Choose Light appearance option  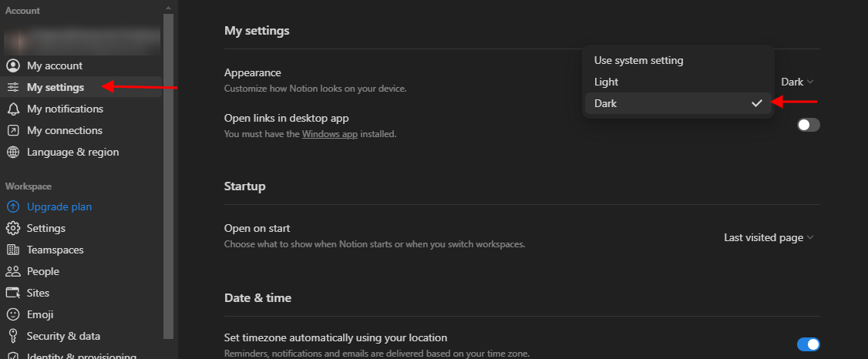[678, 82]
